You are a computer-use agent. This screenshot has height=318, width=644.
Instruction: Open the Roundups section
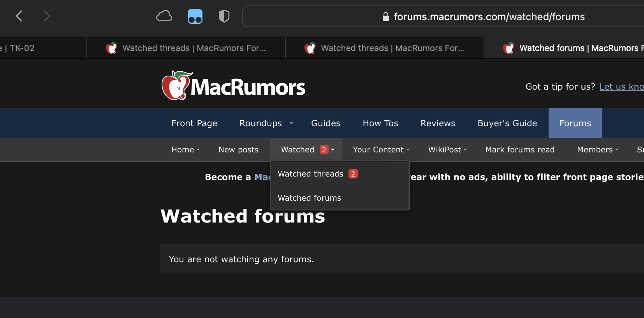[260, 123]
